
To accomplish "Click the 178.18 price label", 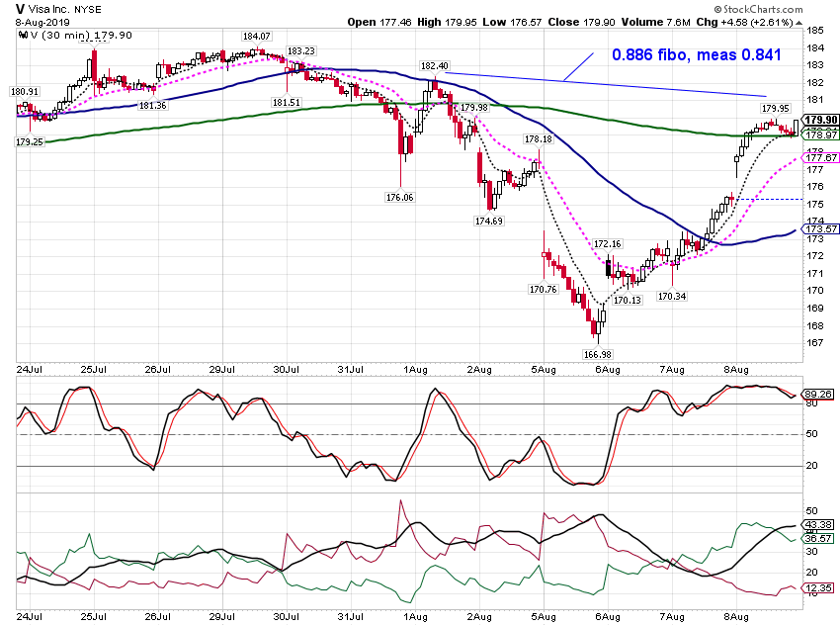I will [539, 139].
